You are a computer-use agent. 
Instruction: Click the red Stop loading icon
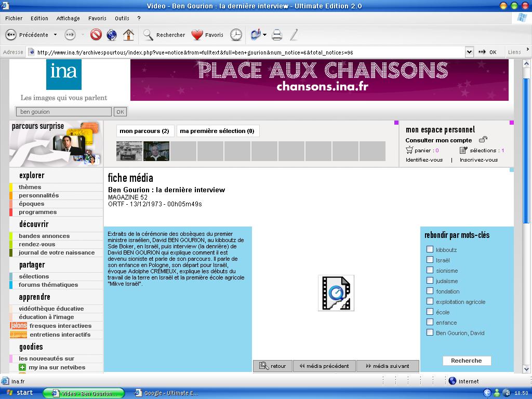96,35
